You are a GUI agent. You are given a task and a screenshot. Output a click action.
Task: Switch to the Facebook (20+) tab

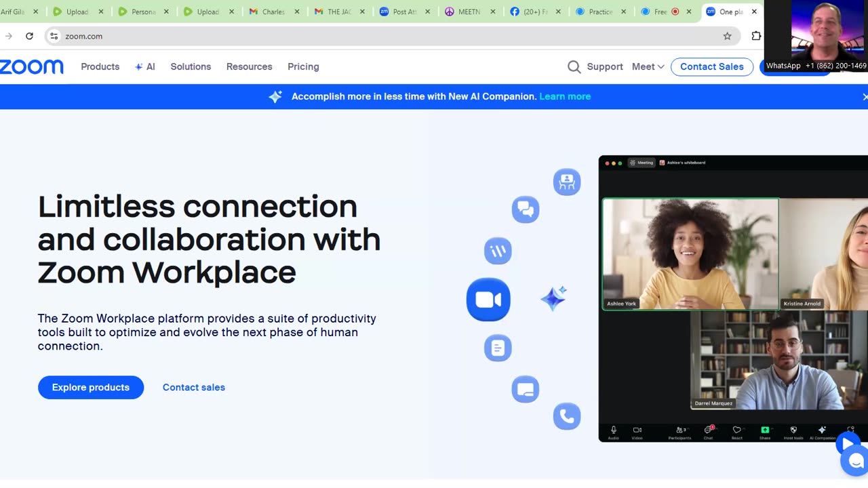536,12
